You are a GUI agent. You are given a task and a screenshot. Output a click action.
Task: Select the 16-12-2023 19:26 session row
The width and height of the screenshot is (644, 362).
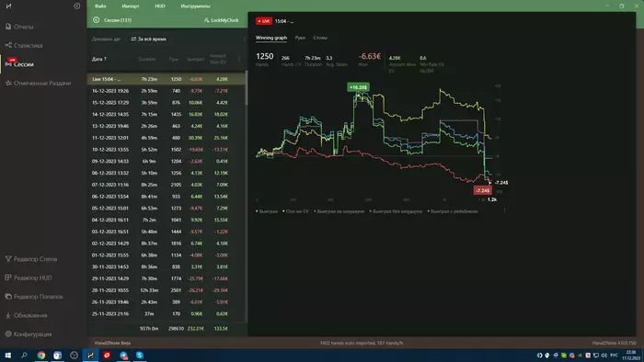166,91
